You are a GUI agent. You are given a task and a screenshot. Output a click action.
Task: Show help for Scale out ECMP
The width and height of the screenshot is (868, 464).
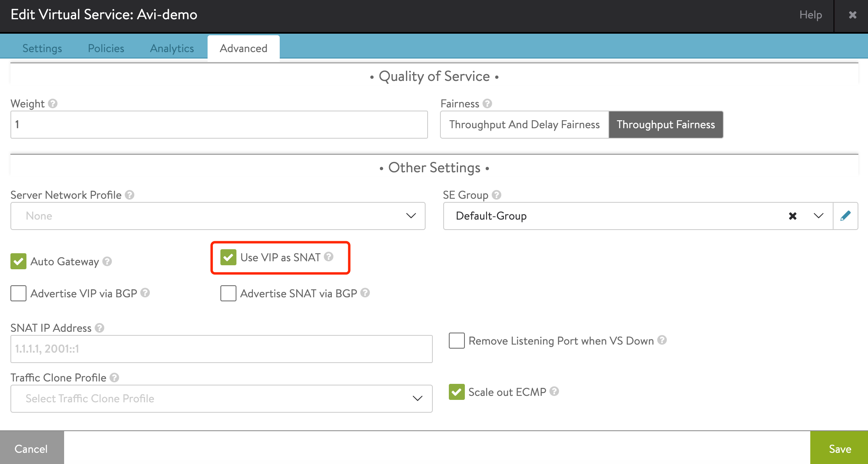tap(554, 391)
